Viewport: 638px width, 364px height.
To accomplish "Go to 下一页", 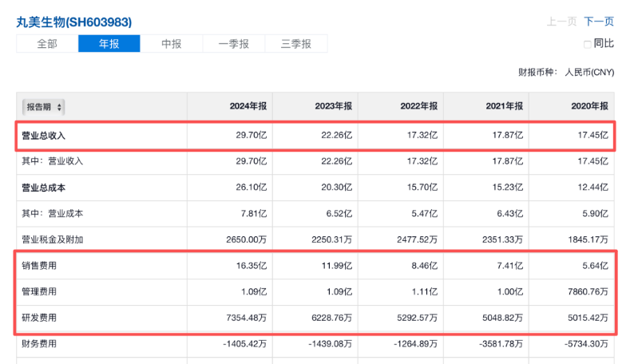I will point(599,22).
